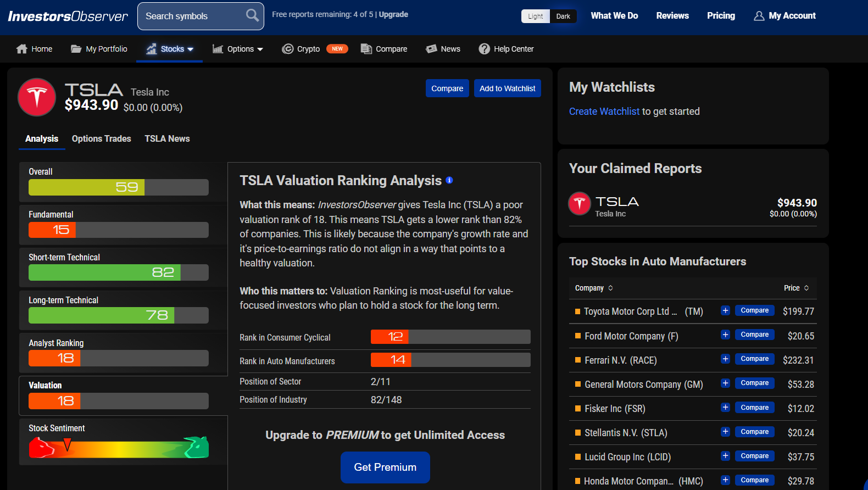Click Compare button for Honda Motor Company

tap(755, 480)
